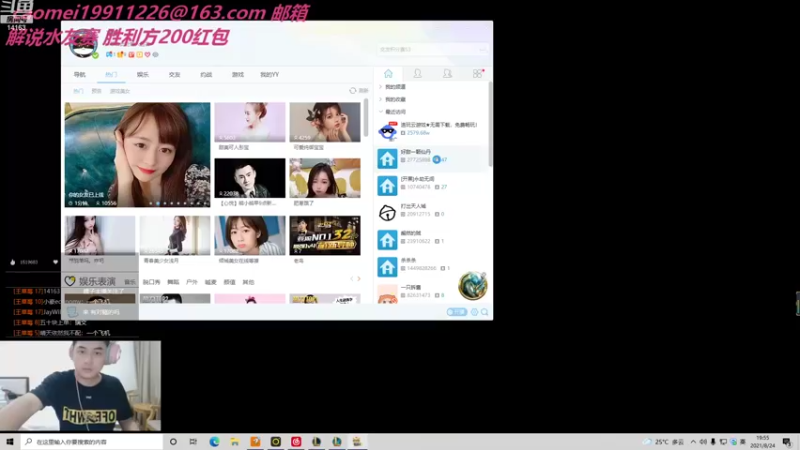Switch to the 交友 tab

(x=174, y=74)
